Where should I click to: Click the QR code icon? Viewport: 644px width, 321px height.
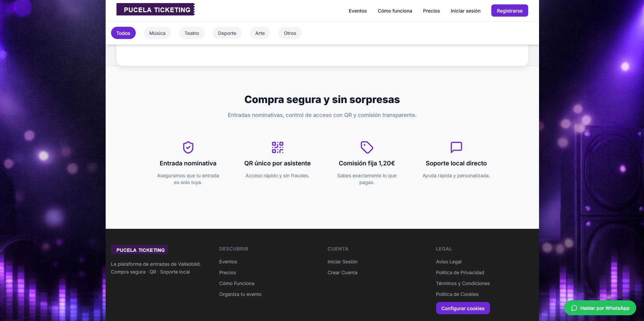[x=277, y=147]
